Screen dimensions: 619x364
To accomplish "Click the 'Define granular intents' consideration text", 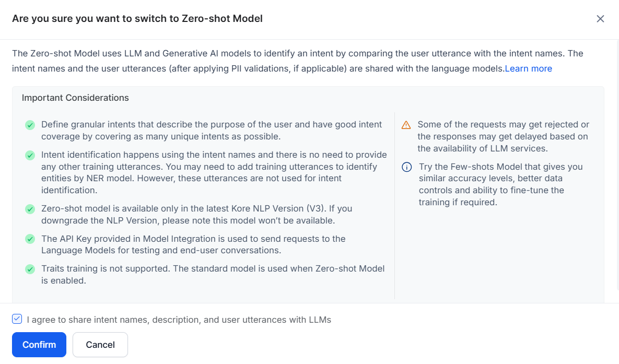I will point(211,130).
